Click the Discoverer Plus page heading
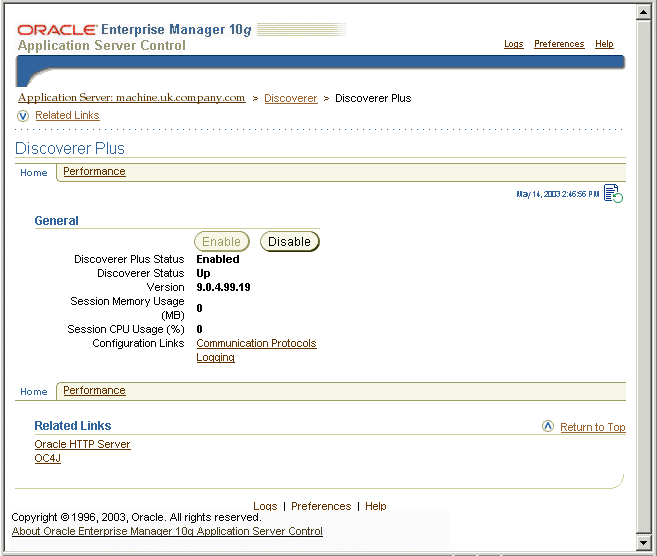 tap(70, 148)
